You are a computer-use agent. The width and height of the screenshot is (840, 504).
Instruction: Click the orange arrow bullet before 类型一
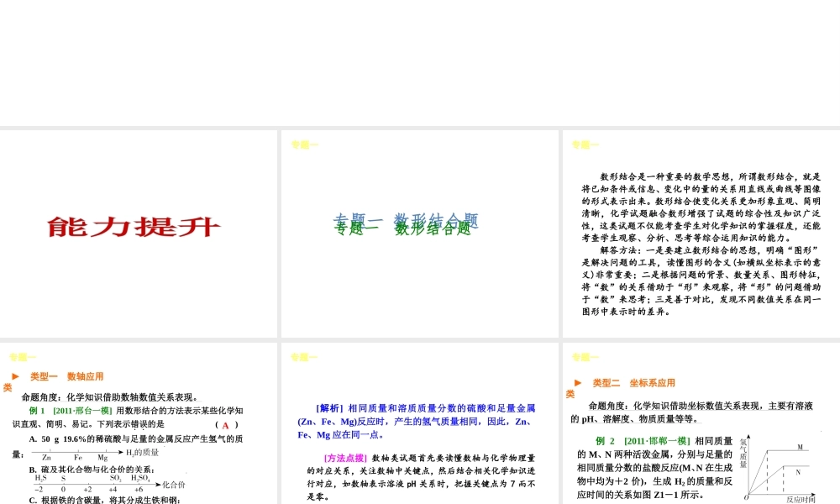click(15, 376)
